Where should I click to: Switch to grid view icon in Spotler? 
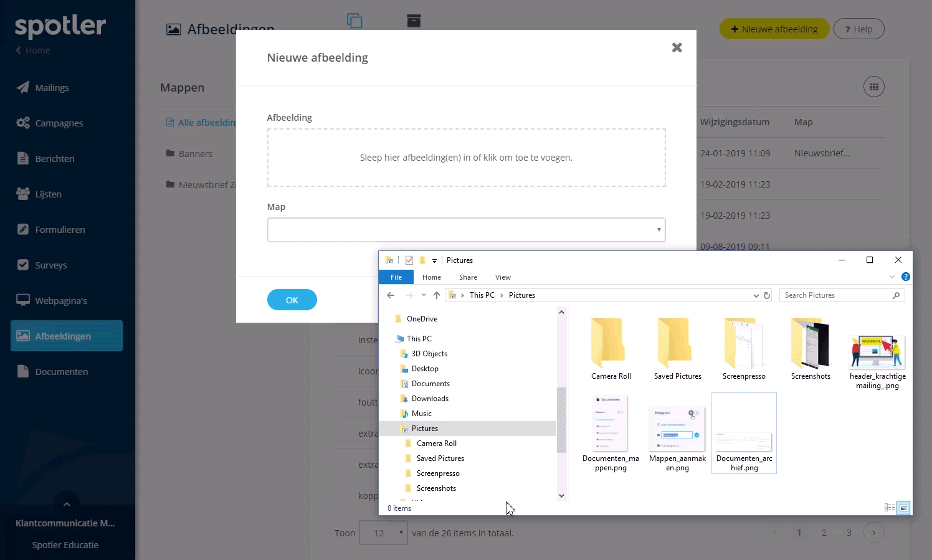click(874, 87)
